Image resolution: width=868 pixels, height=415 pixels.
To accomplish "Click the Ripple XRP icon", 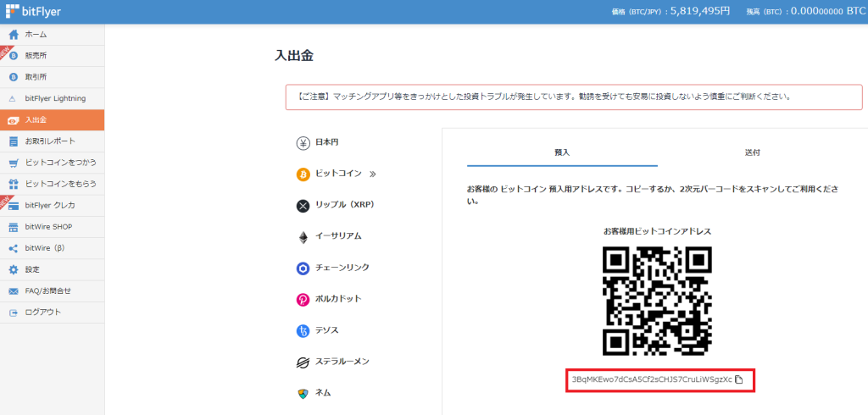I will coord(303,206).
